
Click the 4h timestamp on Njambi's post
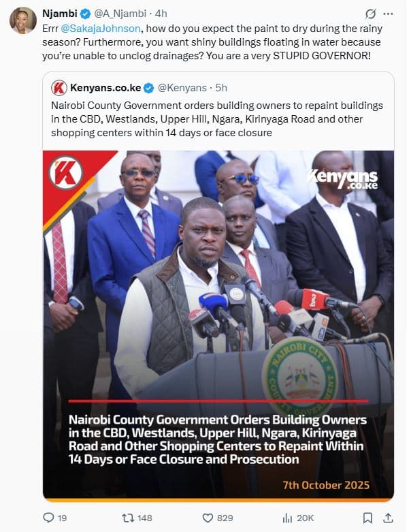click(x=161, y=14)
